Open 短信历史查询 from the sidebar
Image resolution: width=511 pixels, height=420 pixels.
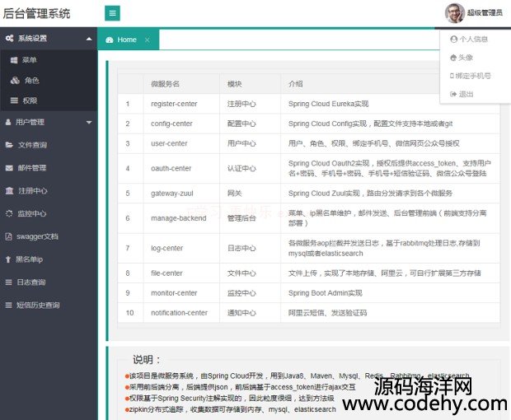coord(38,305)
